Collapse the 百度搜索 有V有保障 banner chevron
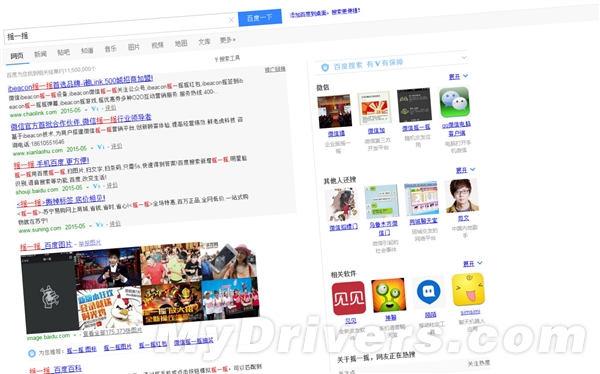Screen dimensions: 600x374 (464, 57)
